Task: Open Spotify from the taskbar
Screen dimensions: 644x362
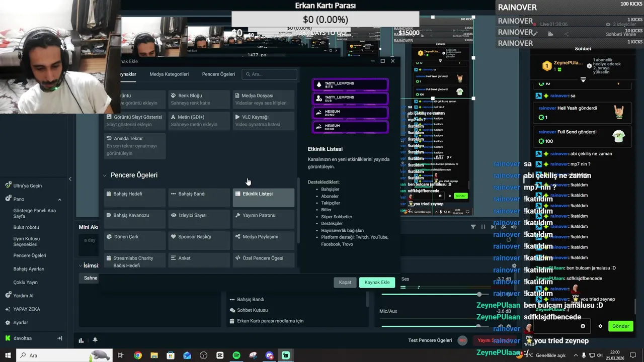Action: click(236, 355)
